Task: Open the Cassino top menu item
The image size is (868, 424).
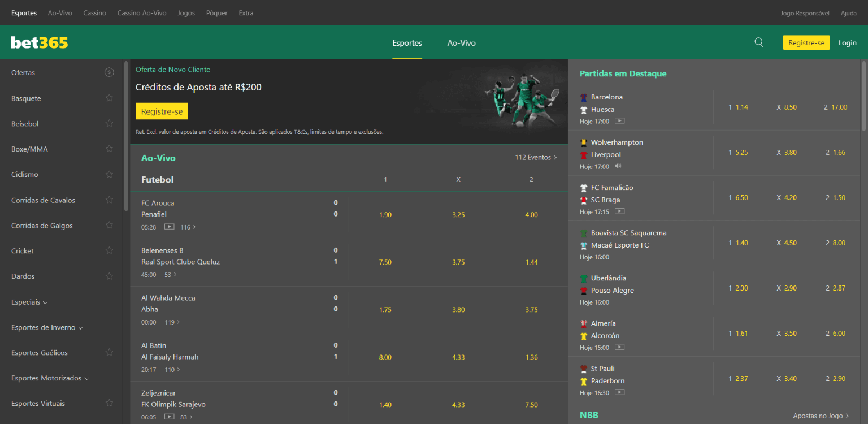Action: pos(94,13)
